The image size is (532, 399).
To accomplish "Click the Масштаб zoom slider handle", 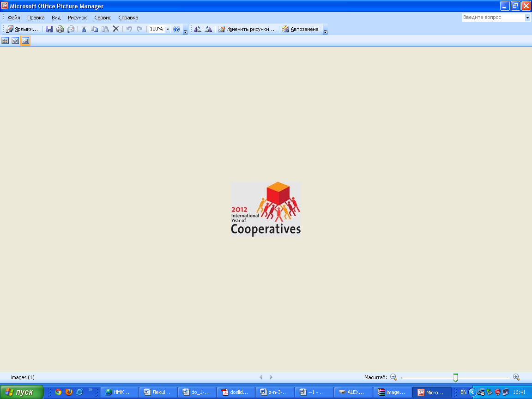I will (x=456, y=377).
